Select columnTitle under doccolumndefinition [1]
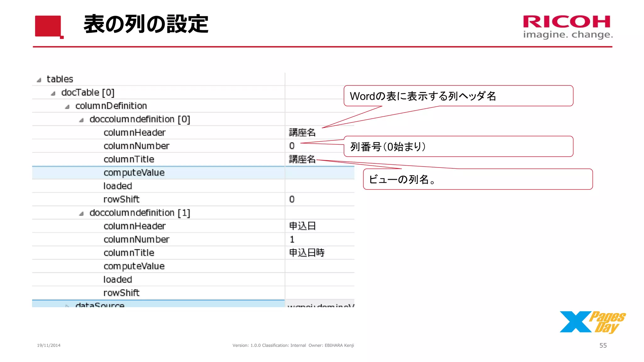 pyautogui.click(x=129, y=253)
